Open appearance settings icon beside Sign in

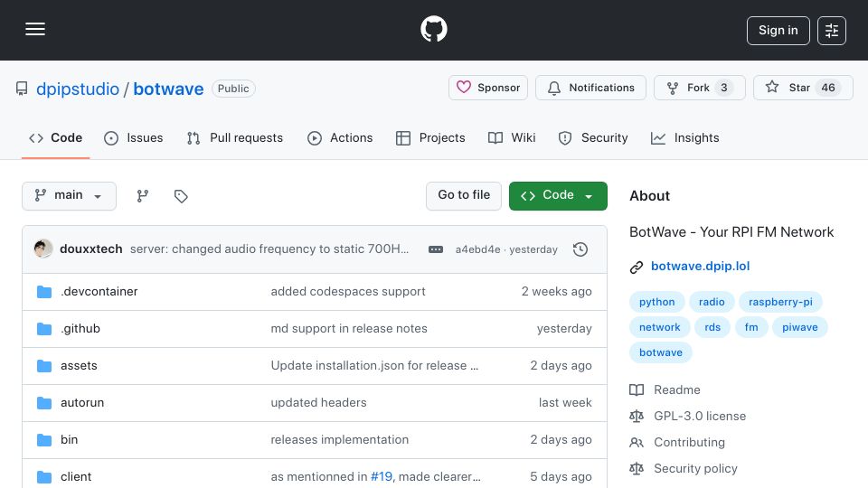pyautogui.click(x=832, y=31)
